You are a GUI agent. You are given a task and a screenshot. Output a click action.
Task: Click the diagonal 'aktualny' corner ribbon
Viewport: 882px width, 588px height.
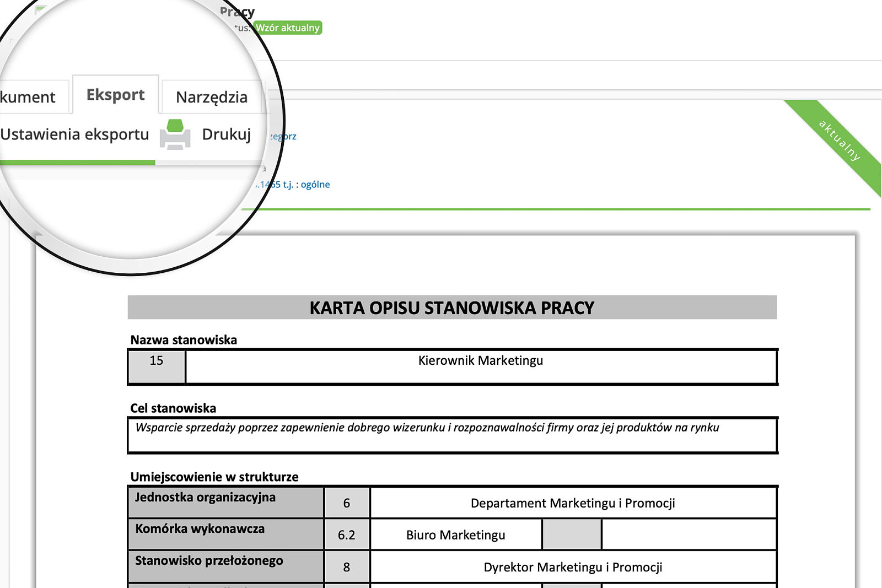(x=839, y=141)
